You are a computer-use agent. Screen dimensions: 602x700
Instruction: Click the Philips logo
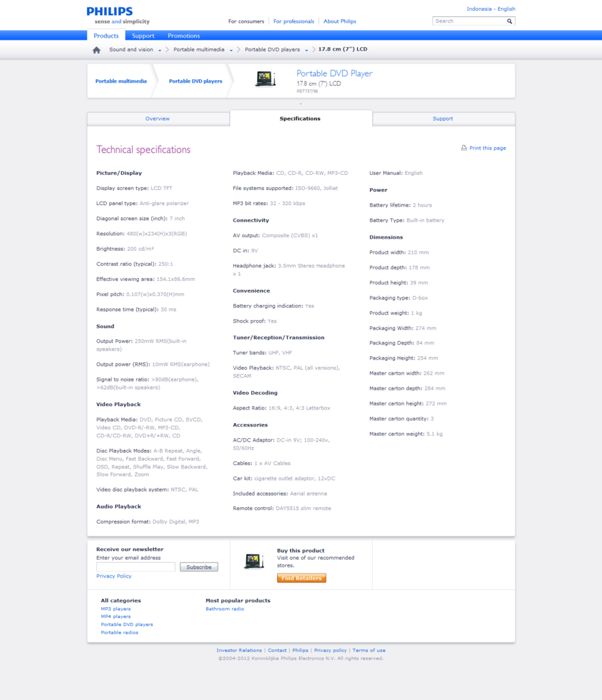pyautogui.click(x=109, y=11)
